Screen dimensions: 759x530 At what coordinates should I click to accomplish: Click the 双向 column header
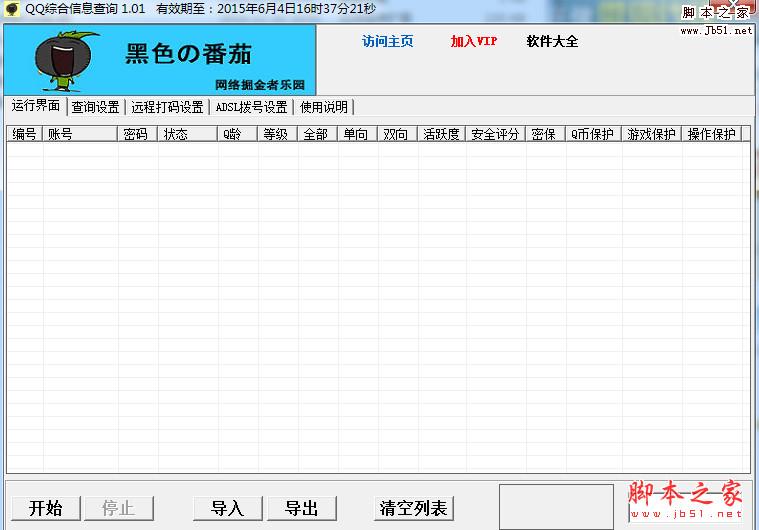[x=397, y=134]
